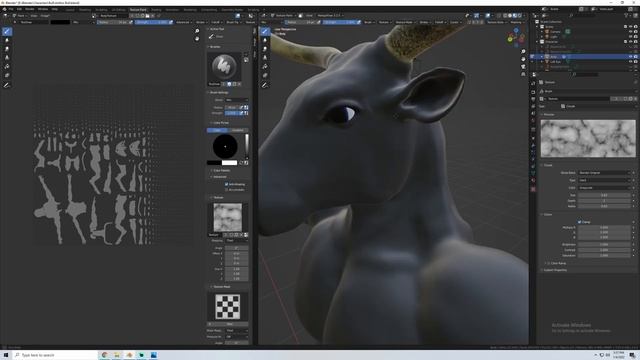Open the Edit menu
Viewport: 640px width, 360px height.
pos(19,9)
